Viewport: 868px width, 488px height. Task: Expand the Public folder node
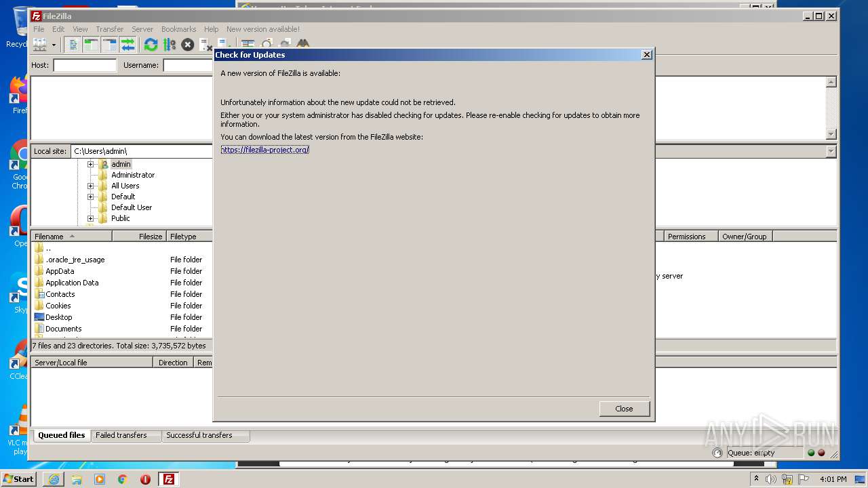90,218
